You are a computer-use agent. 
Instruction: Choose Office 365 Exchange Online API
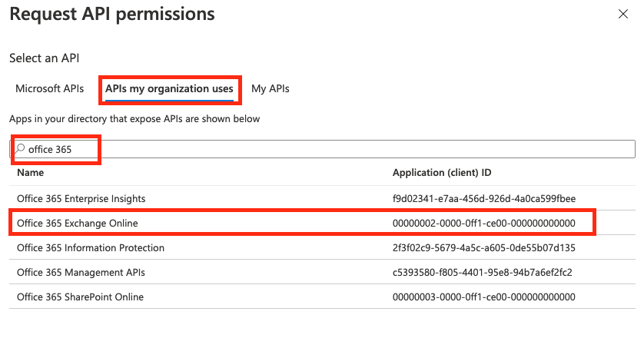pos(77,223)
